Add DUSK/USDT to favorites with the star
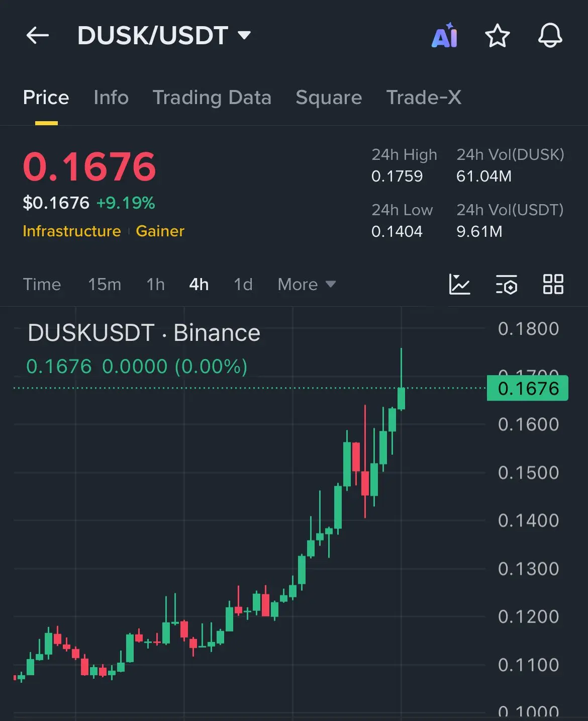 click(x=497, y=36)
